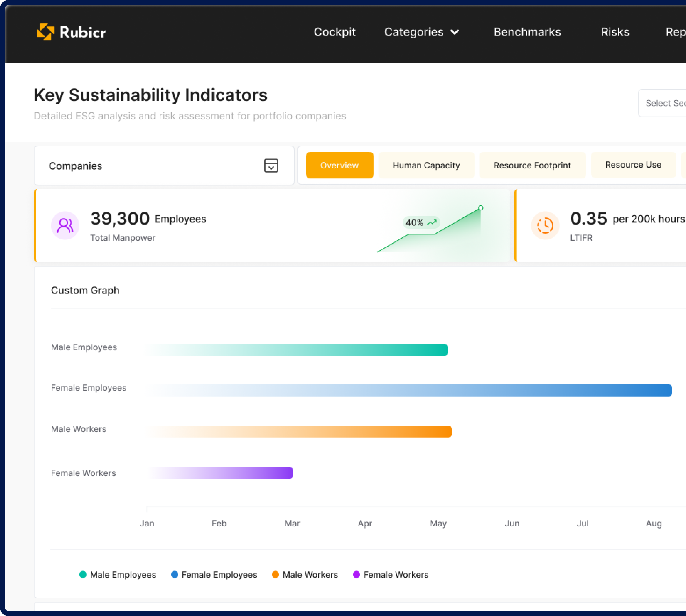
Task: Select the Resource Footprint tab
Action: coord(532,165)
